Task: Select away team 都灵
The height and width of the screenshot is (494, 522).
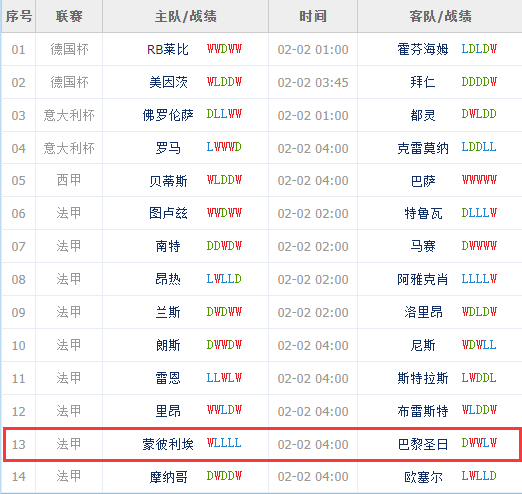Action: (x=423, y=115)
